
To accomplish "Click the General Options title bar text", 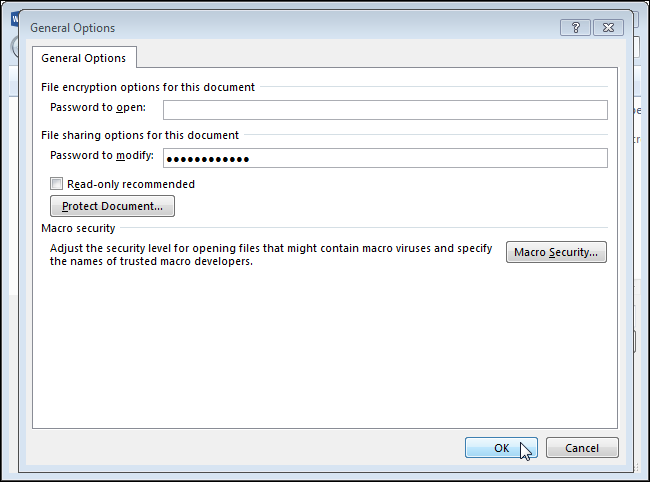I will [x=72, y=28].
